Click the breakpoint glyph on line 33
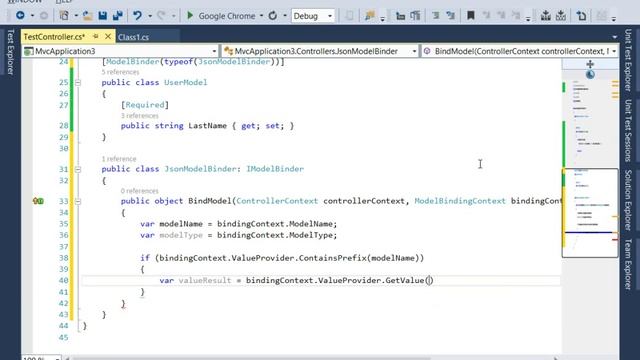Image resolution: width=640 pixels, height=360 pixels. coord(38,201)
